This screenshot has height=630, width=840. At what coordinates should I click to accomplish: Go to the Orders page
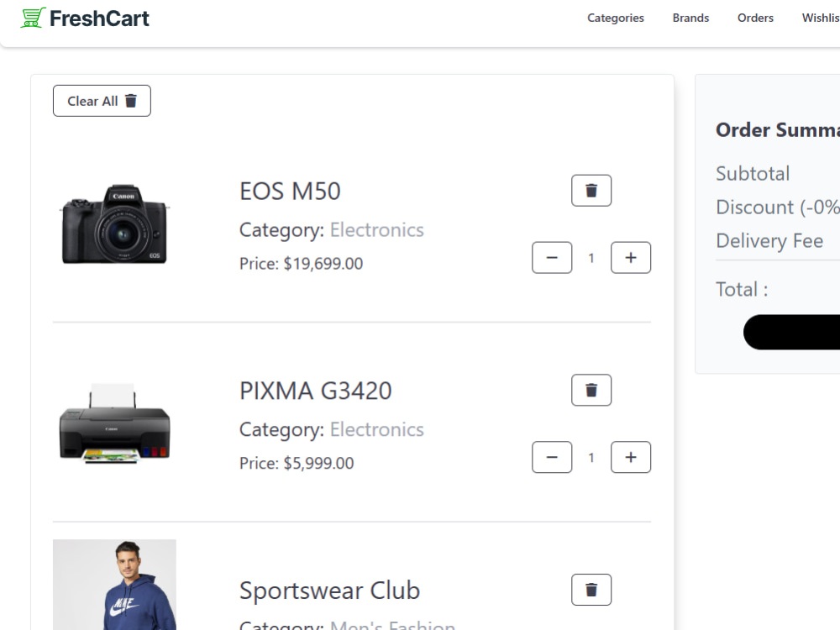pyautogui.click(x=755, y=18)
